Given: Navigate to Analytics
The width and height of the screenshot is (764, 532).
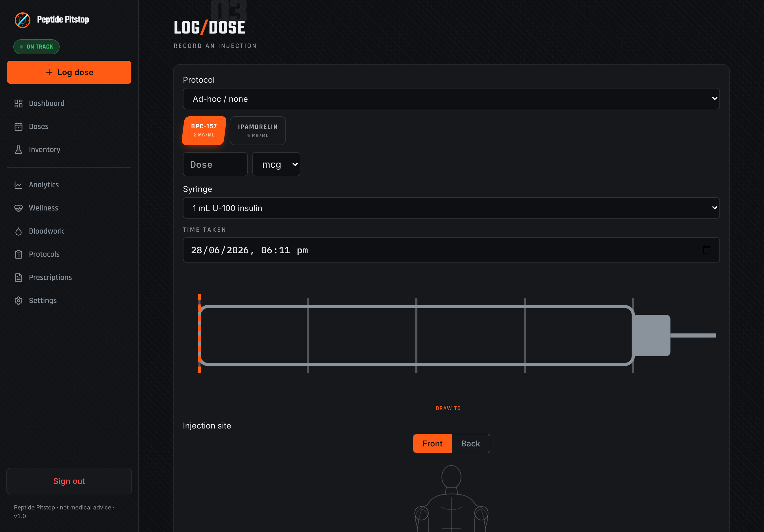Looking at the screenshot, I should tap(69, 185).
